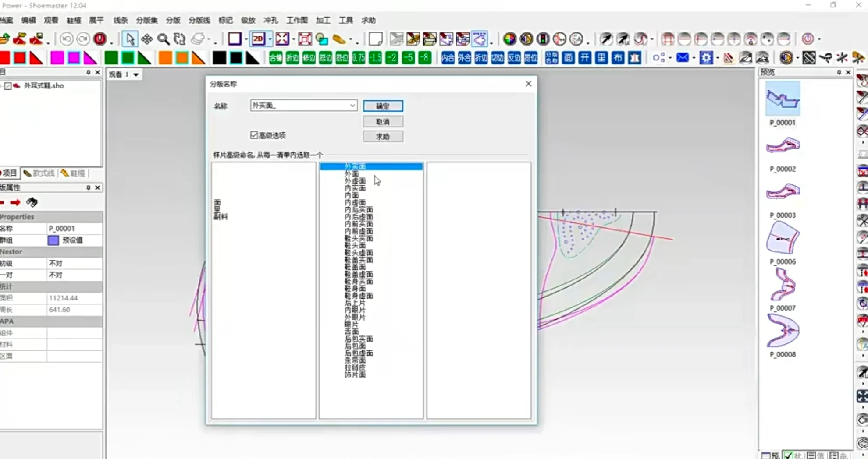This screenshot has width=868, height=459.
Task: Click the blue 面 button
Action: pos(568,57)
